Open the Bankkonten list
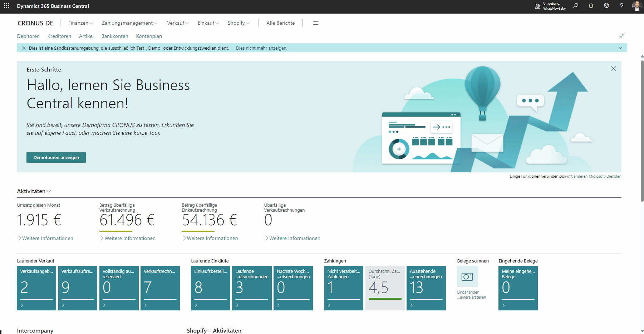Viewport: 644px width, 334px height. click(x=115, y=36)
